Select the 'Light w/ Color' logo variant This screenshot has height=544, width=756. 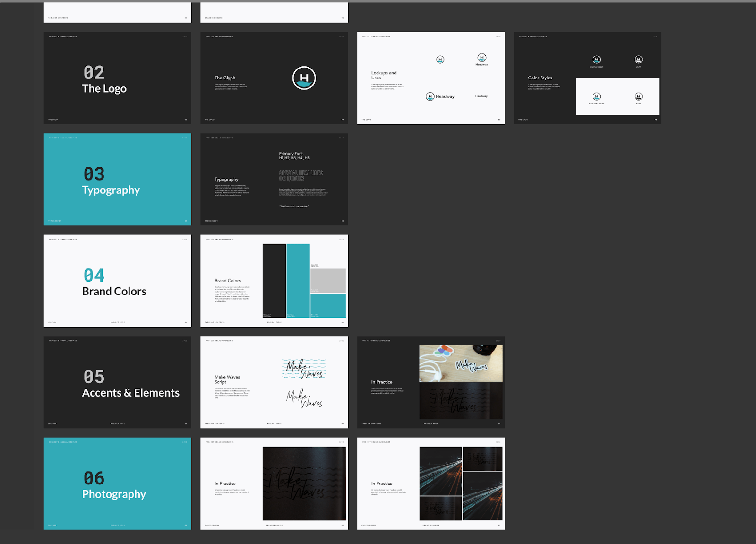596,60
